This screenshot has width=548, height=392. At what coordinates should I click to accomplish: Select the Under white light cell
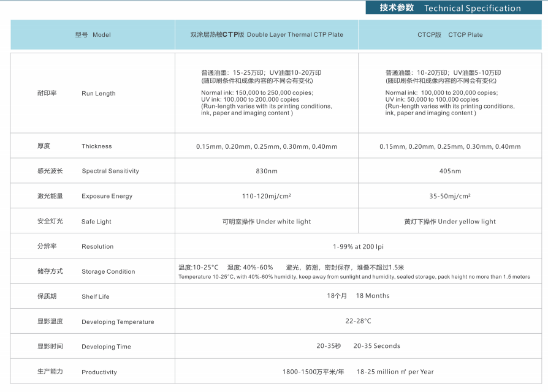pos(267,222)
